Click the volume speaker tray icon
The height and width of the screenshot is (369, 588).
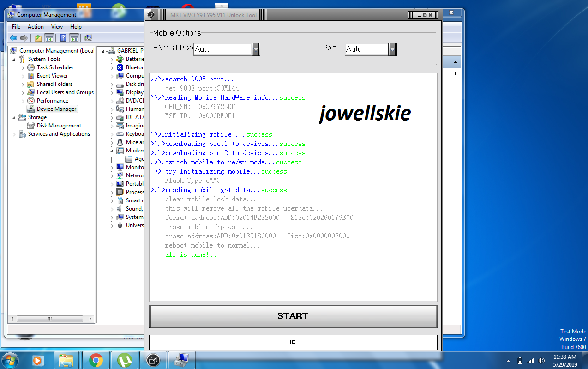542,360
